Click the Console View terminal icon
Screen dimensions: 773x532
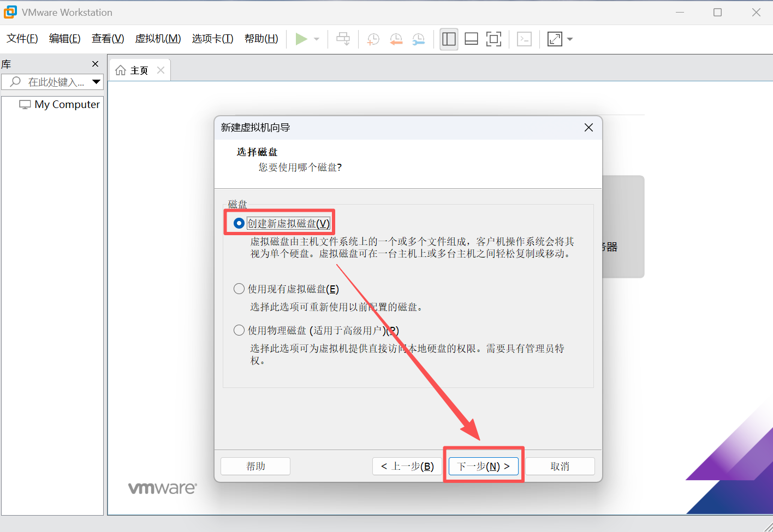click(524, 39)
